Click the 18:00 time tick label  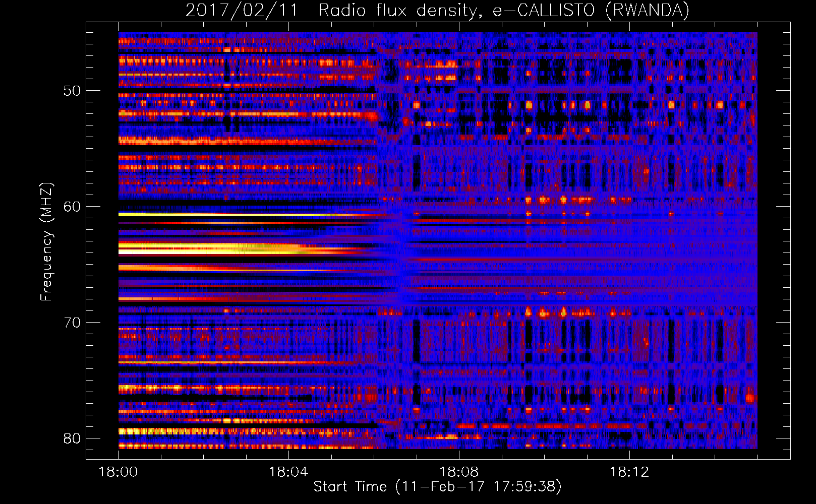point(118,472)
